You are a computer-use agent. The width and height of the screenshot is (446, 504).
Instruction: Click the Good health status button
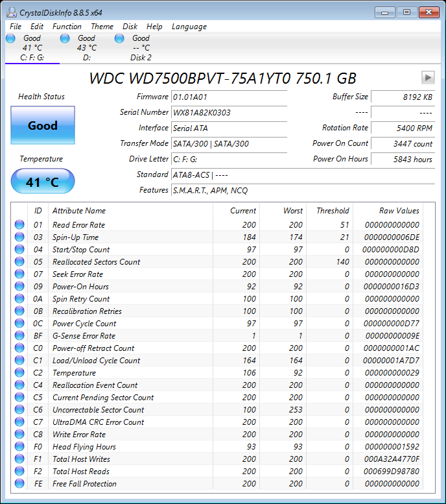coord(43,125)
